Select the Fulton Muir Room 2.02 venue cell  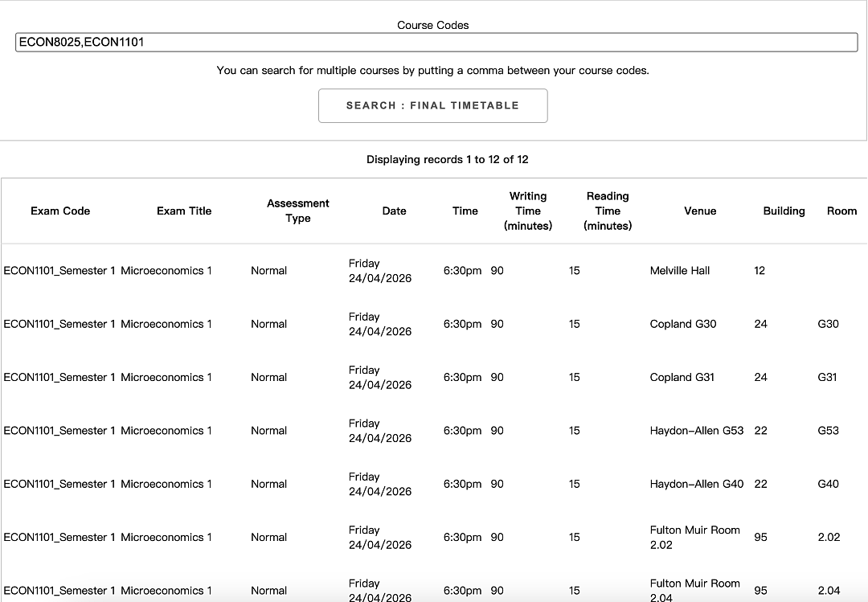pyautogui.click(x=694, y=537)
